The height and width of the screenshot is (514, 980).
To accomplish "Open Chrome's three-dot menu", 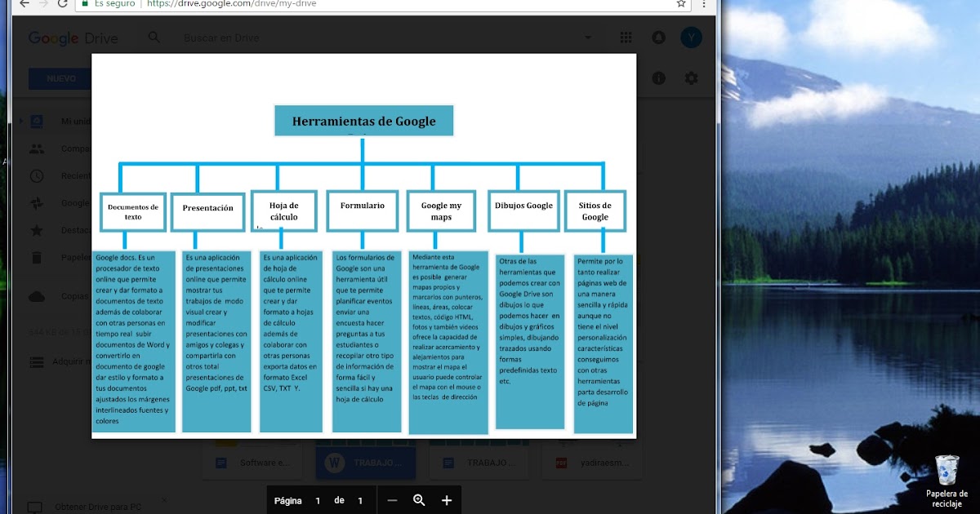I will click(704, 4).
